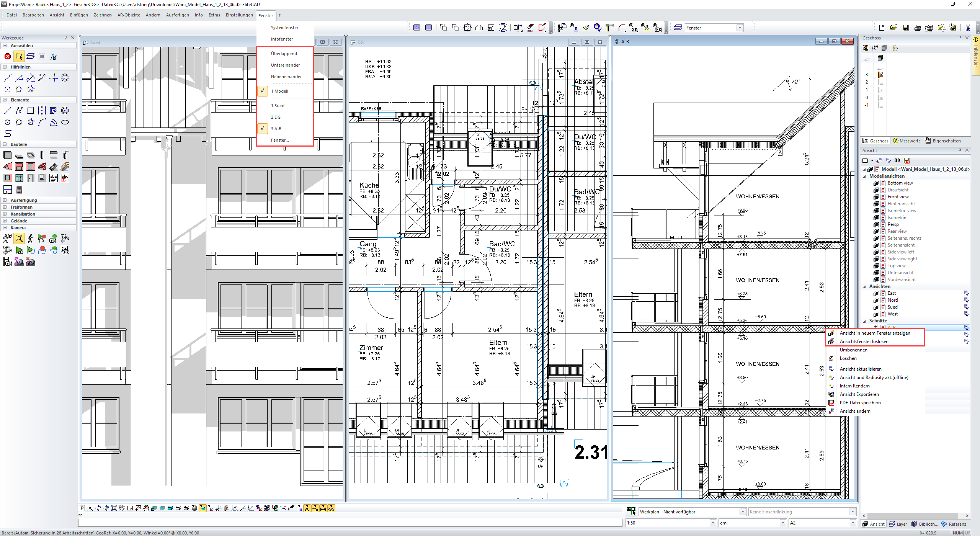
Task: Toggle the P button in bottom toolbar
Action: 82,508
